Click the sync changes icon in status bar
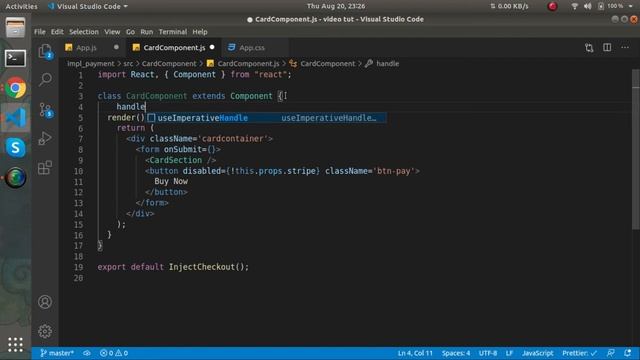The image size is (640, 360). pyautogui.click(x=87, y=353)
